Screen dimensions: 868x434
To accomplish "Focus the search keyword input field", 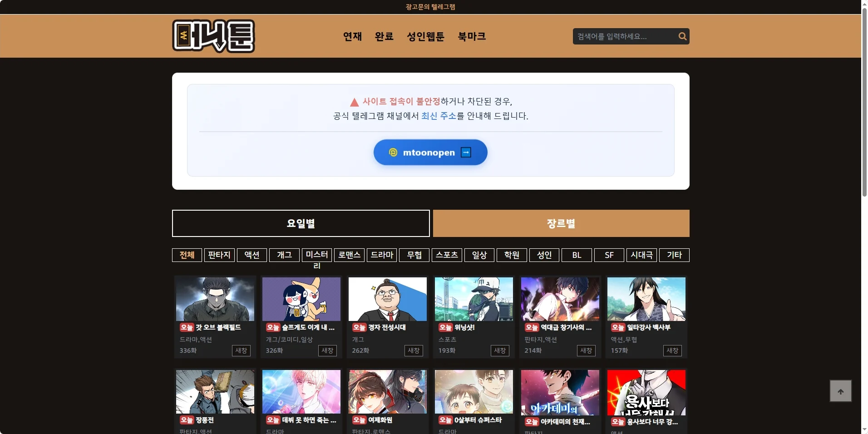I will (625, 36).
